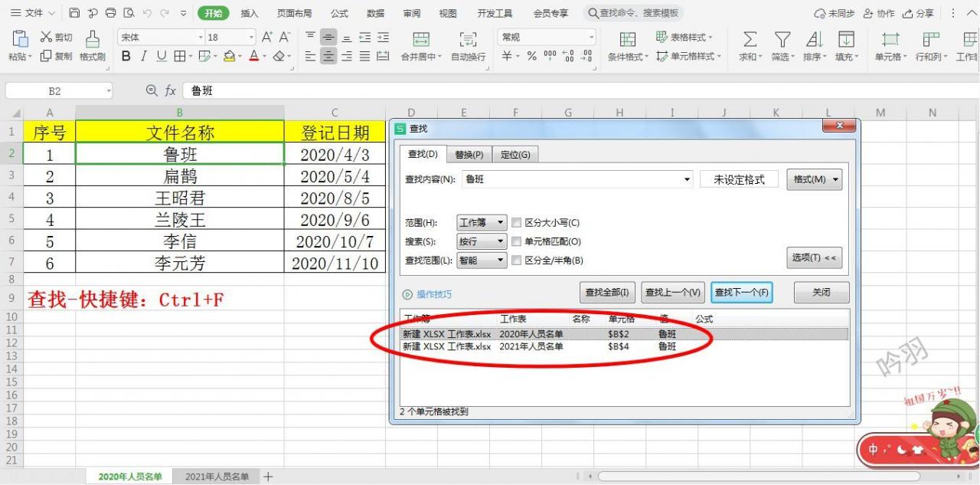Screen dimensions: 980x485
Task: Click the 求和 AutoSum icon
Action: tap(750, 45)
